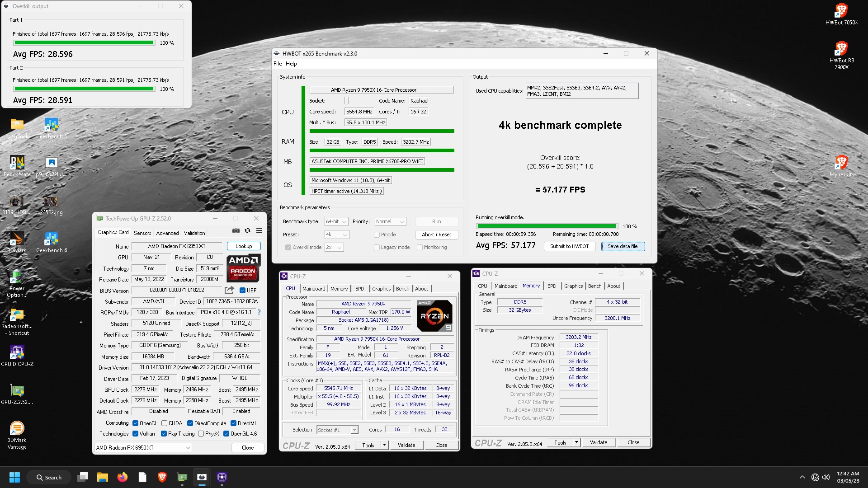Click the AMD Radeon Graphics logo
The height and width of the screenshot is (488, 868).
pyautogui.click(x=243, y=267)
